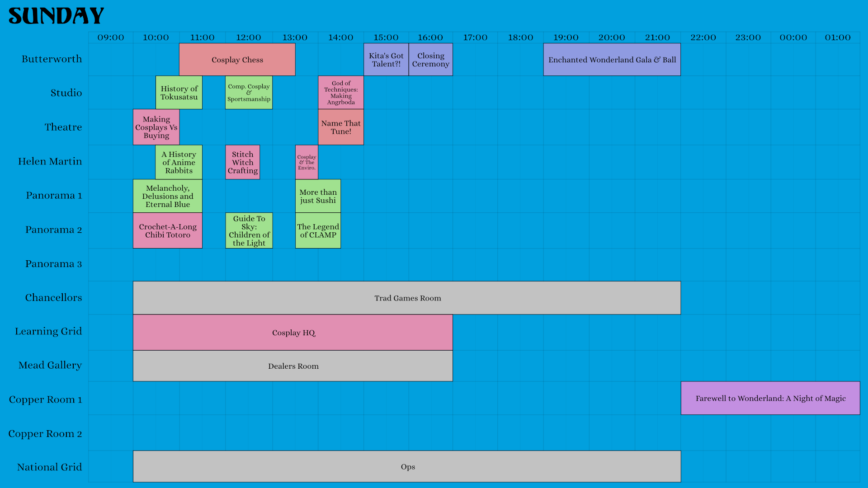
Task: Select Making Cosplays Vs Buying event
Action: (x=156, y=127)
